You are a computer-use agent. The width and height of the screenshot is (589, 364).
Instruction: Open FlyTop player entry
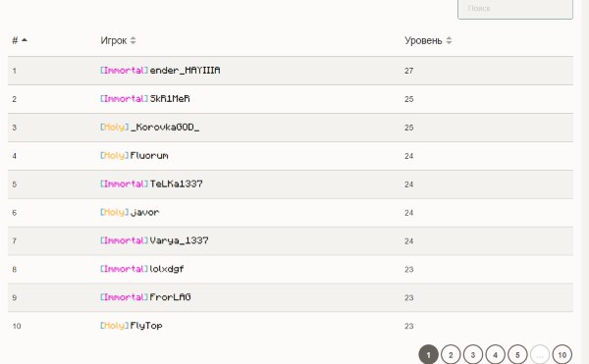[x=146, y=326]
